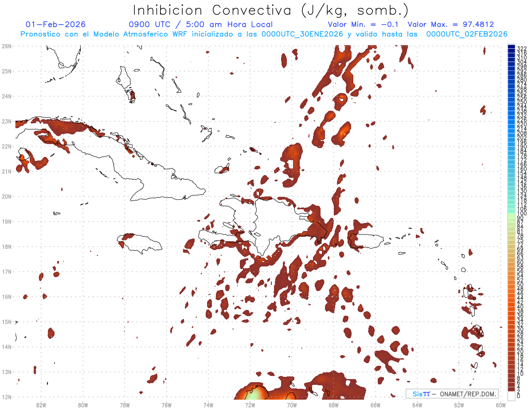Click the "18N" latitude label
This screenshot has width=532, height=411.
(x=7, y=247)
